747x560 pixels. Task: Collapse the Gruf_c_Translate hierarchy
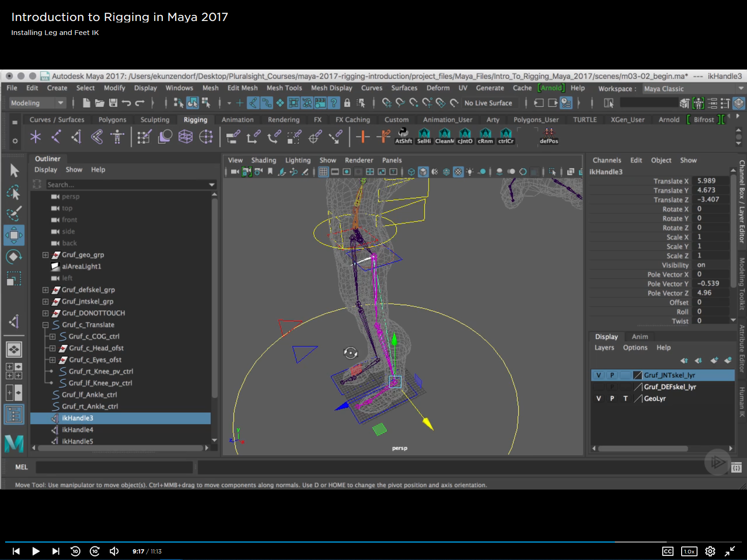coord(45,325)
